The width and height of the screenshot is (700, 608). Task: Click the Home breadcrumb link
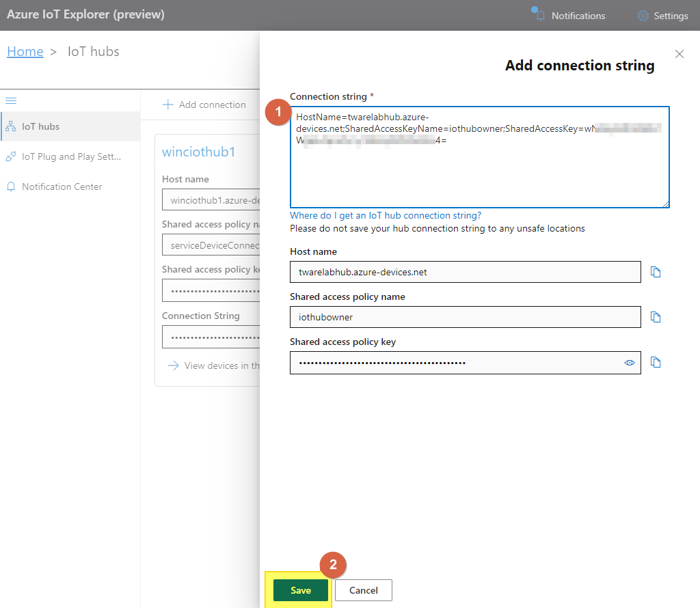point(25,52)
